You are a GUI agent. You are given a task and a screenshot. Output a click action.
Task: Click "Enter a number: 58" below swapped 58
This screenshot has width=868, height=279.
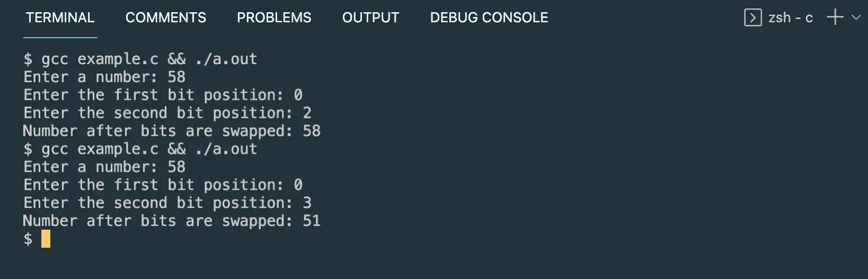(104, 167)
